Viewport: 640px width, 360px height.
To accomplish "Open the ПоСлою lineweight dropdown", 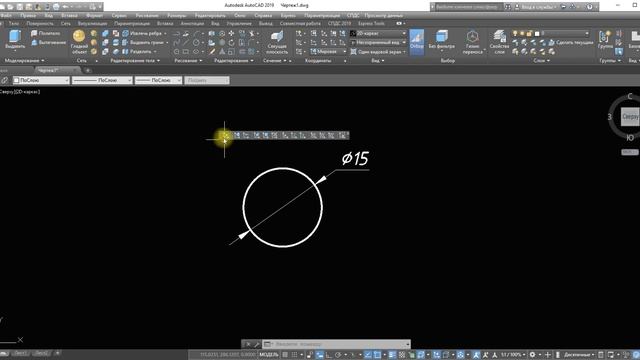I will (x=158, y=80).
